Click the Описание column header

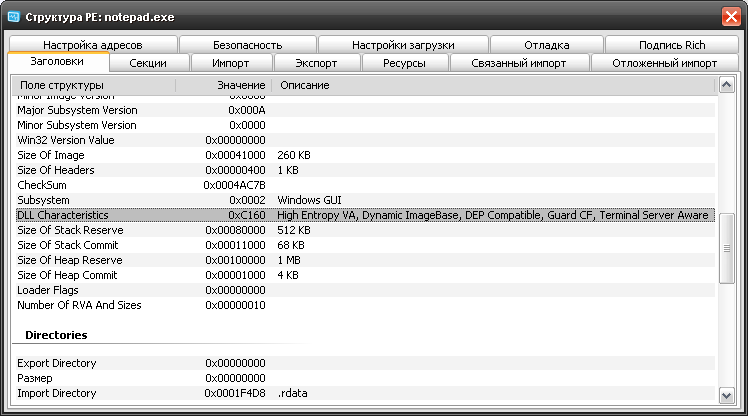pyautogui.click(x=494, y=86)
